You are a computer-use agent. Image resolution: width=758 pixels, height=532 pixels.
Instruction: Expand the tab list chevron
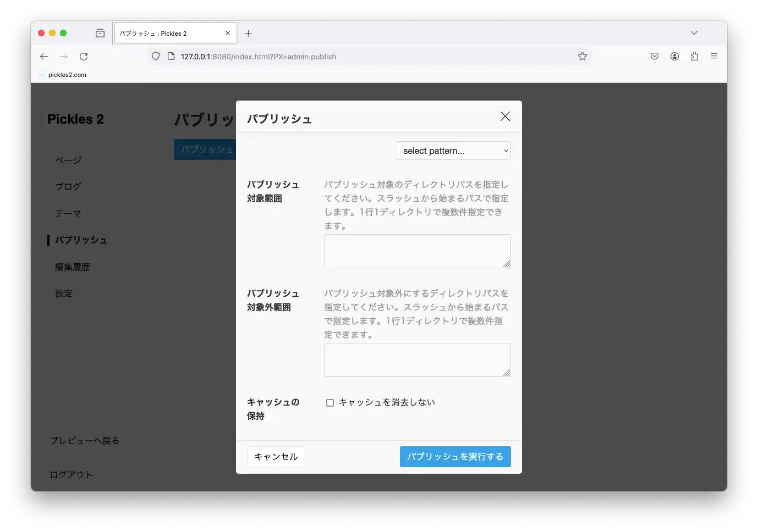point(694,33)
